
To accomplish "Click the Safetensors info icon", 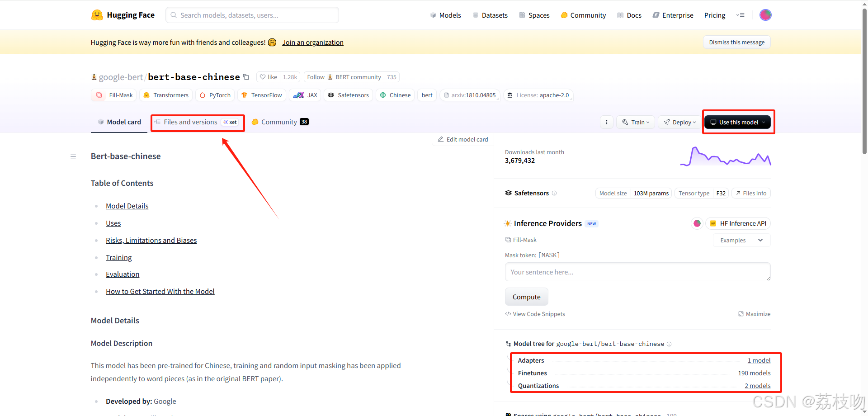I will click(554, 193).
